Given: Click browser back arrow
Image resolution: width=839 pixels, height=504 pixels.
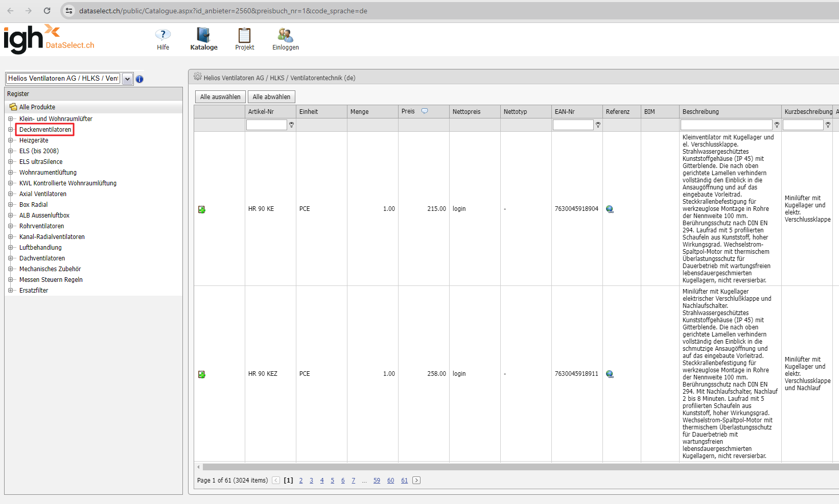Looking at the screenshot, I should coord(10,11).
